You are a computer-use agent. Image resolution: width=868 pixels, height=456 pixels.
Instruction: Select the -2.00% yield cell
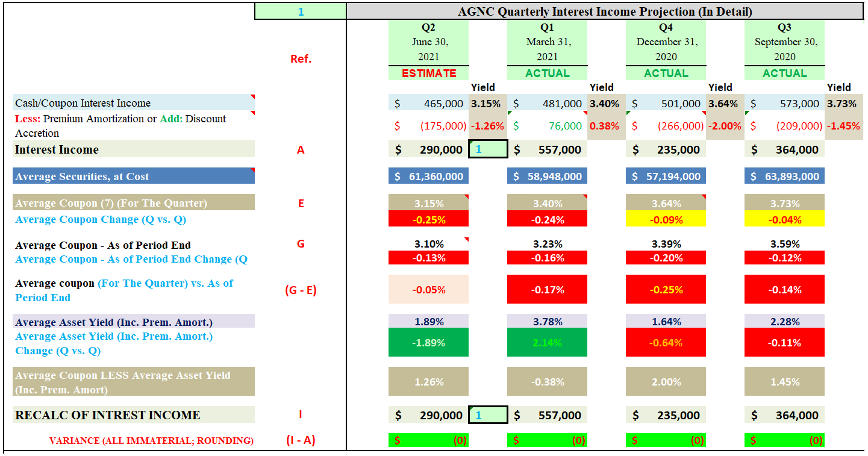click(724, 126)
